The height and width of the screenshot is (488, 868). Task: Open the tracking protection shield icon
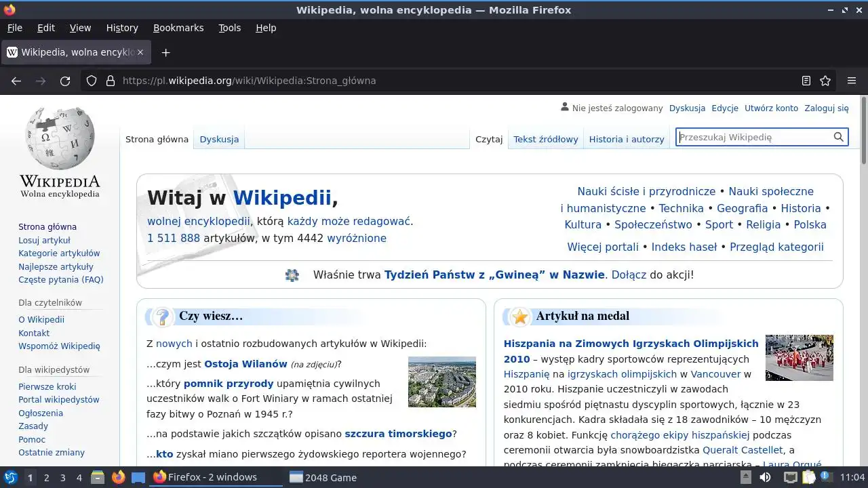coord(92,81)
